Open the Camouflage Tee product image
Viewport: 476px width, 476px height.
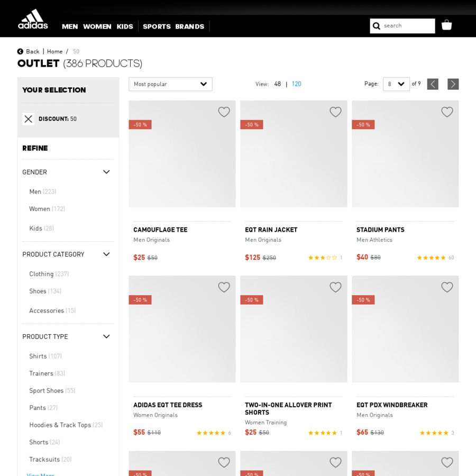tap(182, 154)
